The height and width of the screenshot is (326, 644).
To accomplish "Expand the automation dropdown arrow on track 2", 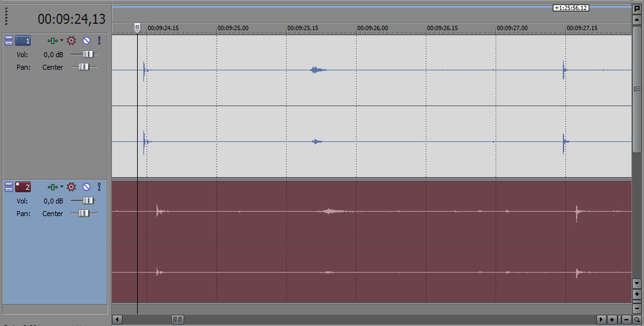I will click(62, 187).
